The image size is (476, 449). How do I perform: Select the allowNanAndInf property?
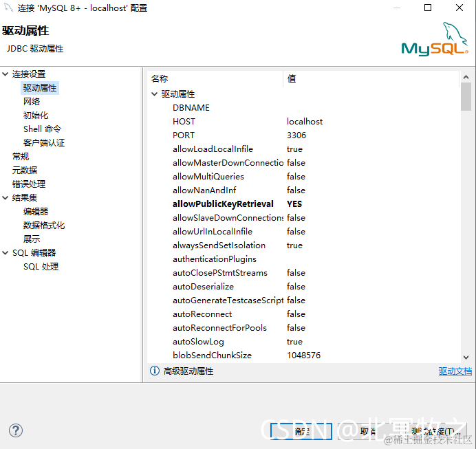[204, 190]
